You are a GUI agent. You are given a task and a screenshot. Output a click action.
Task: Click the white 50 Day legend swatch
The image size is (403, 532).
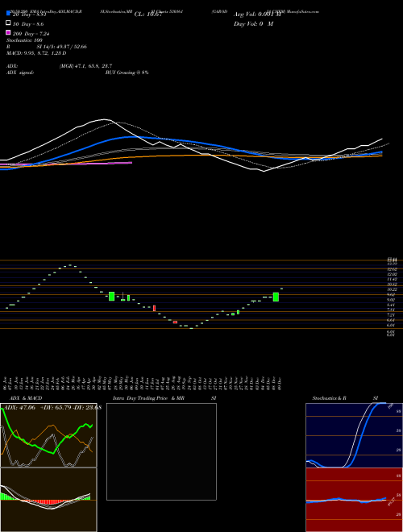(9, 23)
